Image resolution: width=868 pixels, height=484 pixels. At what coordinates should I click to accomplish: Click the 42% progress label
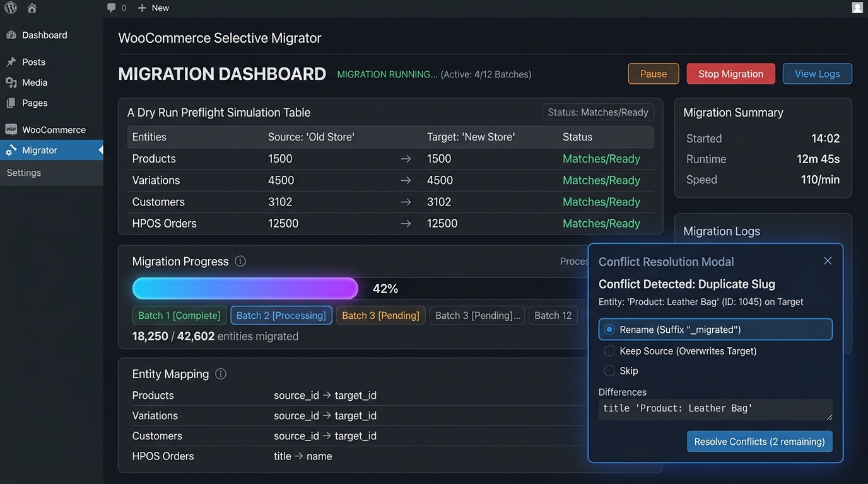pos(385,289)
